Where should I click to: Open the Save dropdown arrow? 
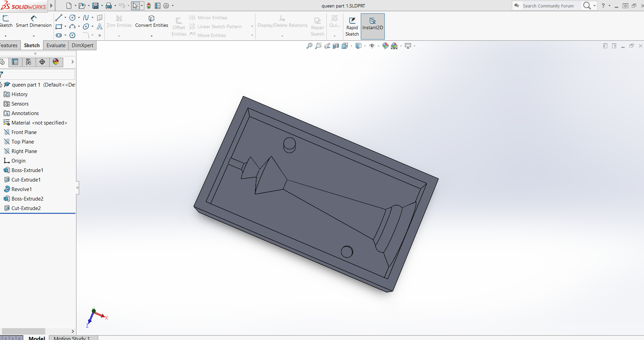[x=102, y=6]
